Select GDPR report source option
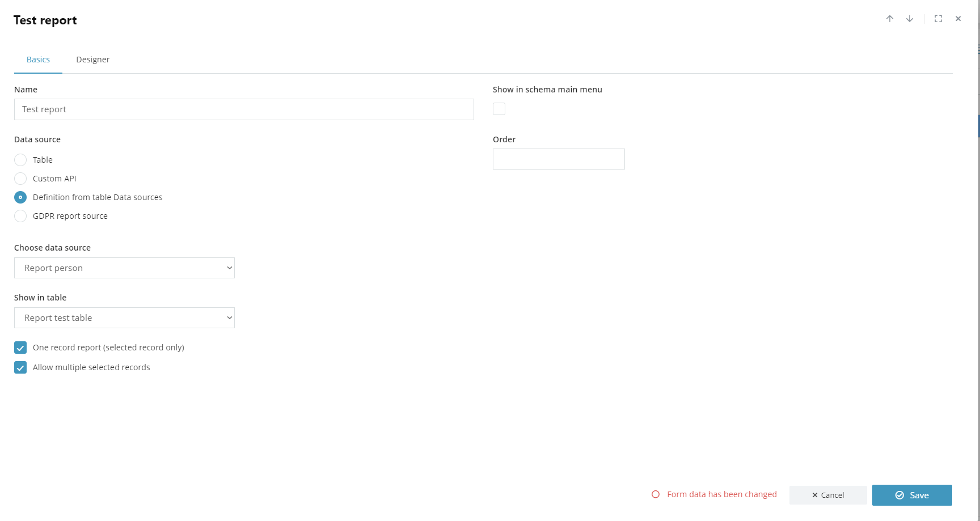The image size is (980, 521). [20, 216]
